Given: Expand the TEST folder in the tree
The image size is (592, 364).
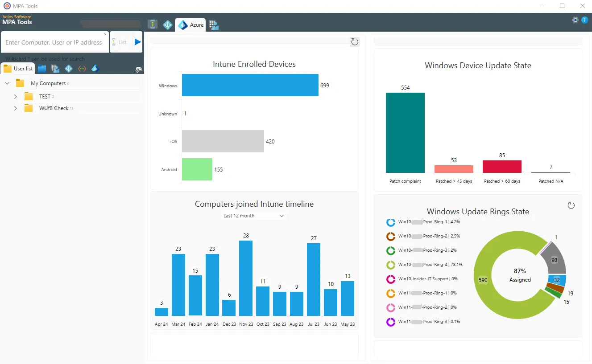Looking at the screenshot, I should [16, 96].
